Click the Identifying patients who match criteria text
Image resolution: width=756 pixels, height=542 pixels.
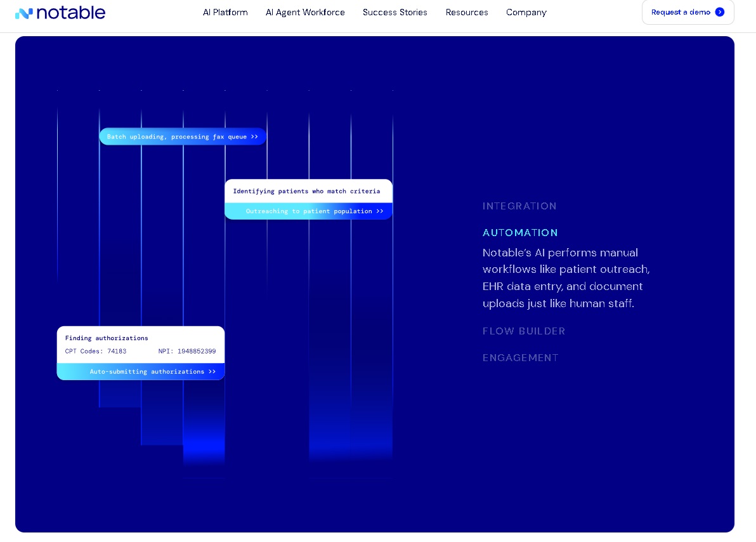point(306,191)
